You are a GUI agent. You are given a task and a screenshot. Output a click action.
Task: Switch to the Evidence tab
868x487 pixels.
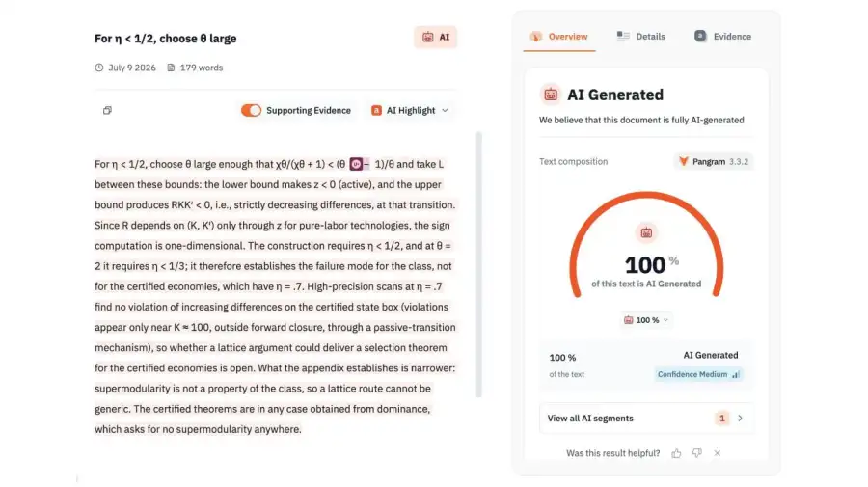(723, 37)
